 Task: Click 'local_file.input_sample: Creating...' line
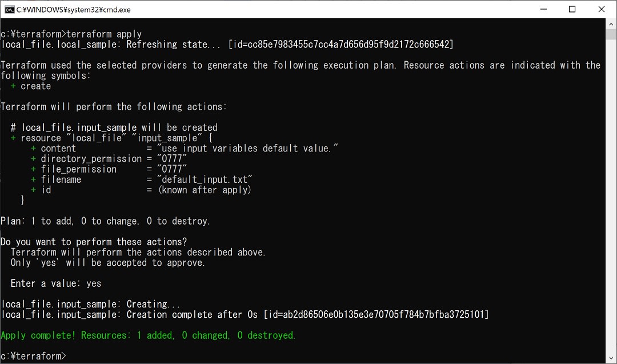click(90, 304)
